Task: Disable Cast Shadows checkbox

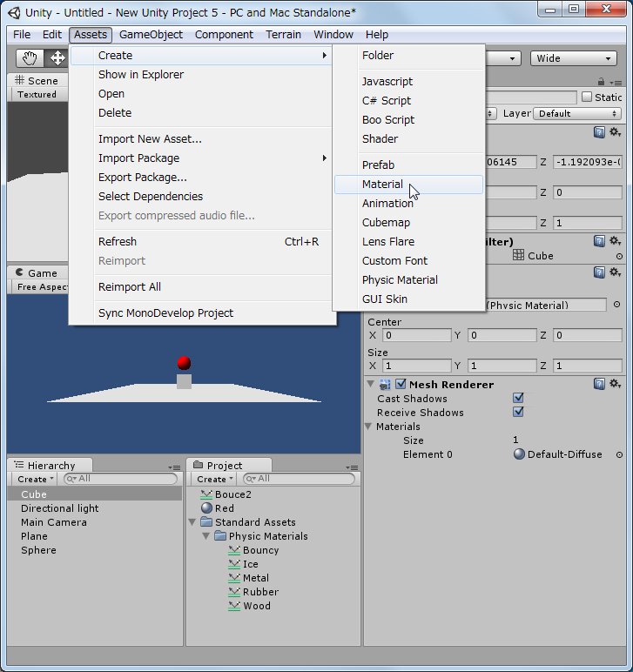Action: [x=518, y=399]
